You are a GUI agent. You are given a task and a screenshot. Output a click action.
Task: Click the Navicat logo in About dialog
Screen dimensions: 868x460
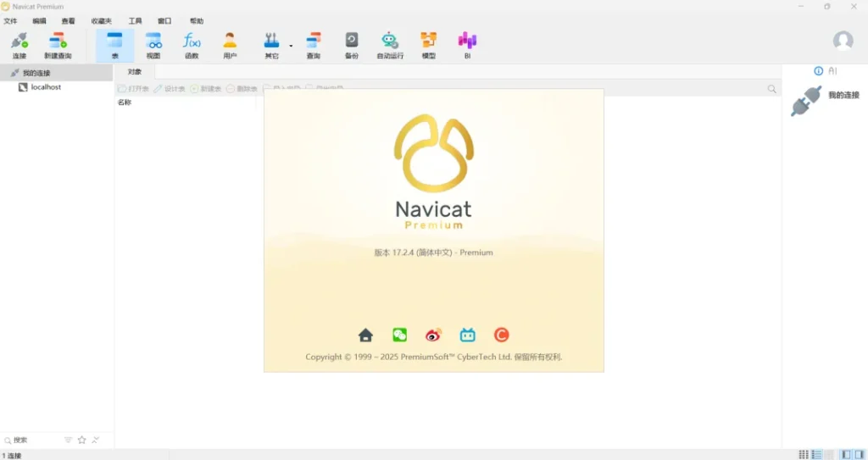434,153
